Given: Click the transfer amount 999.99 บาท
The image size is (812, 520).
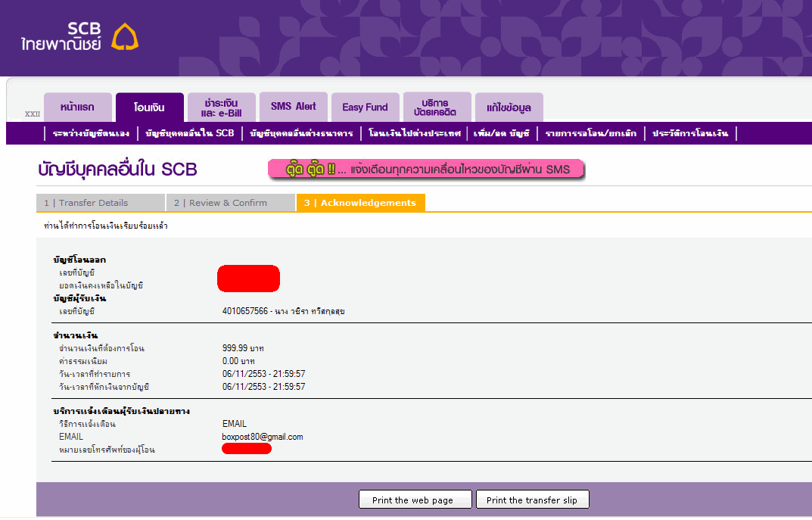Looking at the screenshot, I should point(243,349).
